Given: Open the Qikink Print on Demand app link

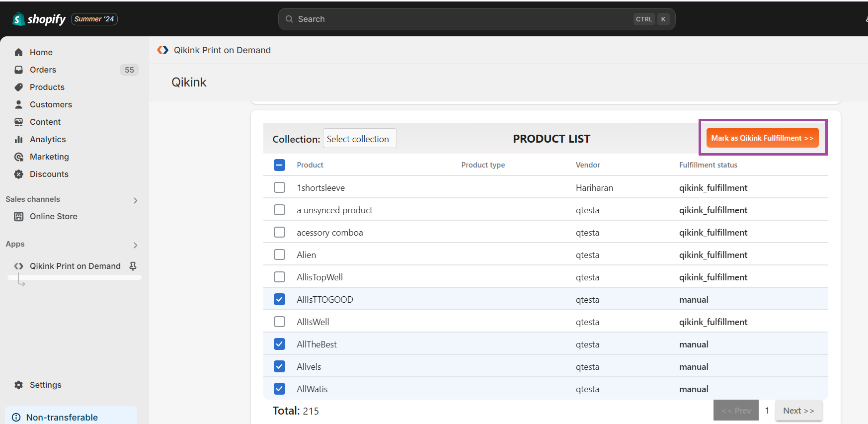Looking at the screenshot, I should pyautogui.click(x=75, y=266).
